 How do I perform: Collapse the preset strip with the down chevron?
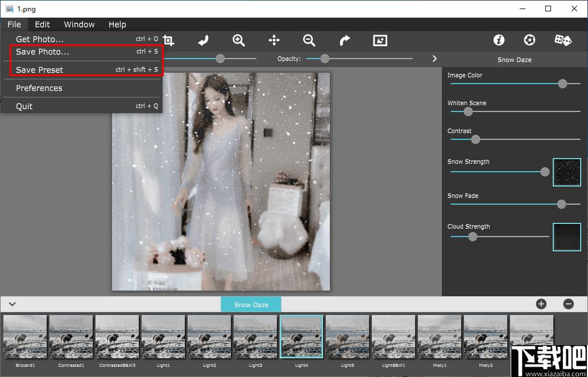[13, 304]
